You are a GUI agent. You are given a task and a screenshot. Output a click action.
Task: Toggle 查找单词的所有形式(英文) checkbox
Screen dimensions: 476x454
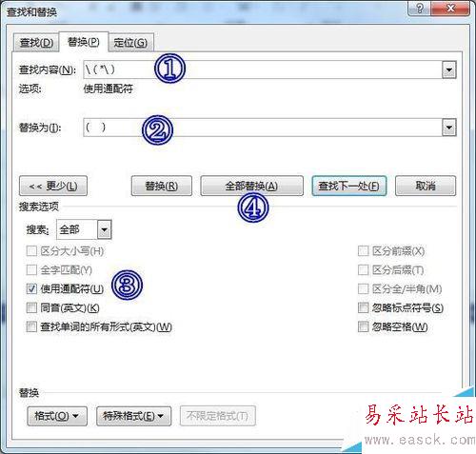pos(31,326)
